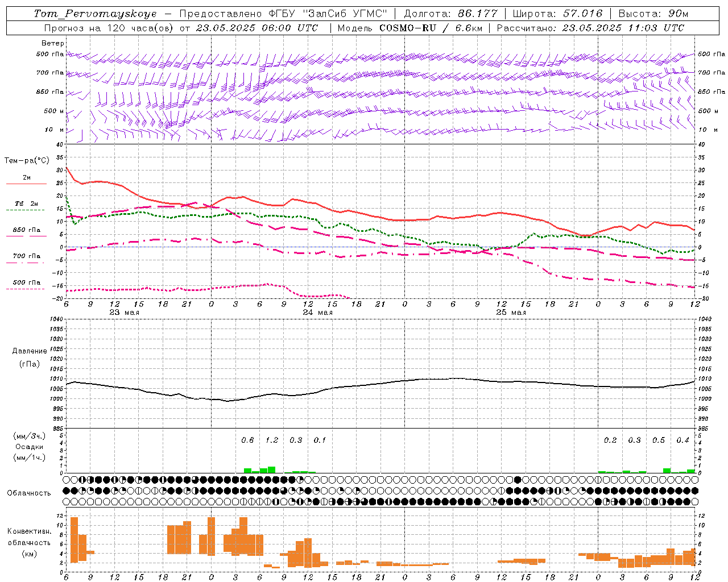Click the (мм/1ч.) units label

30,458
